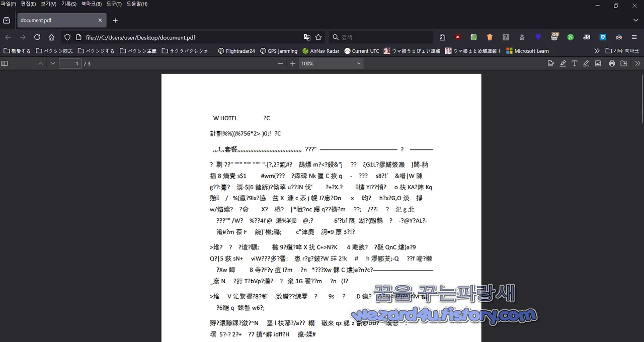Go to the previous PDF page
Viewport: 644px width, 342px height.
(41, 63)
